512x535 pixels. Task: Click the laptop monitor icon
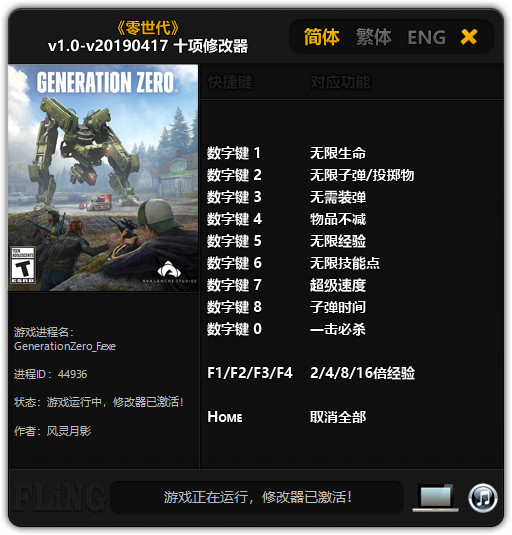point(436,497)
